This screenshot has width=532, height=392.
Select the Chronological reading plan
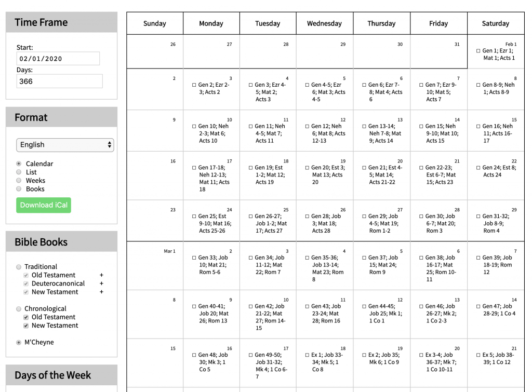coord(19,308)
